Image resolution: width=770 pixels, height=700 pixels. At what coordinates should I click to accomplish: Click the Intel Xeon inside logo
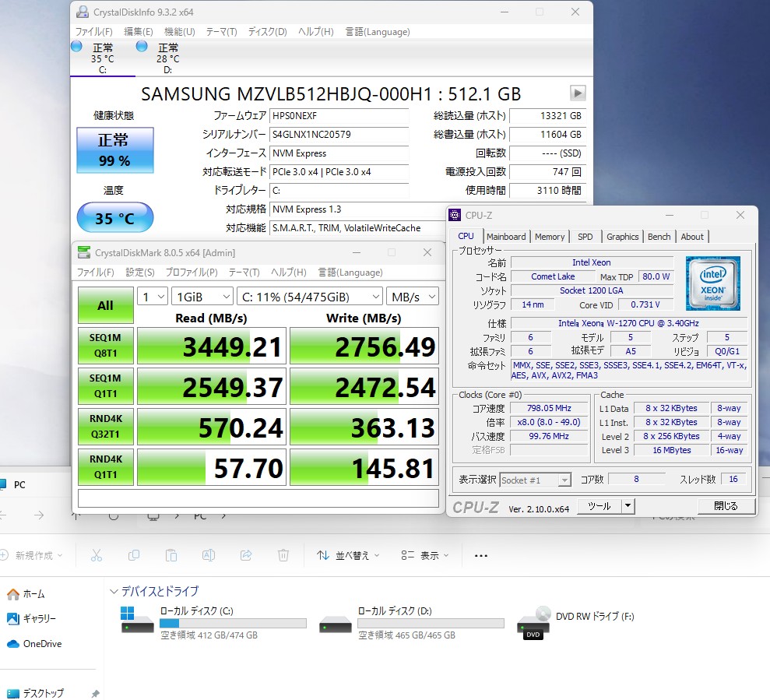tap(712, 283)
